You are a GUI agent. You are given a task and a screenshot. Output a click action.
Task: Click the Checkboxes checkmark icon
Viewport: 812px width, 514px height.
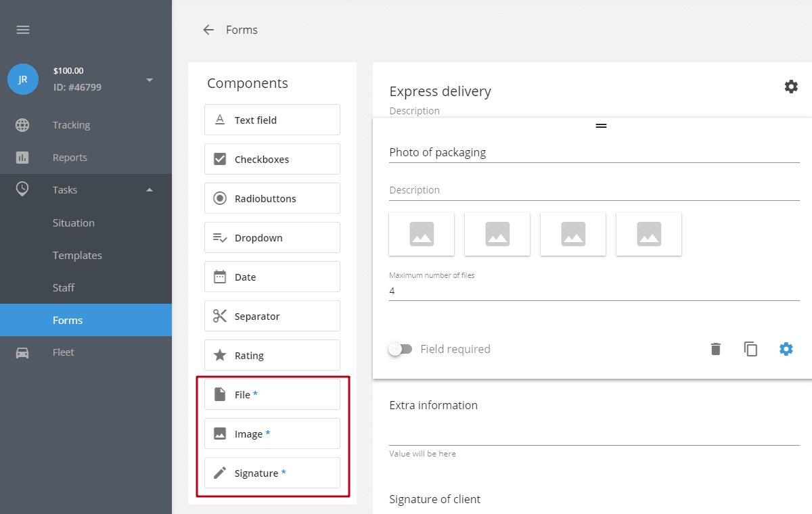pos(220,159)
